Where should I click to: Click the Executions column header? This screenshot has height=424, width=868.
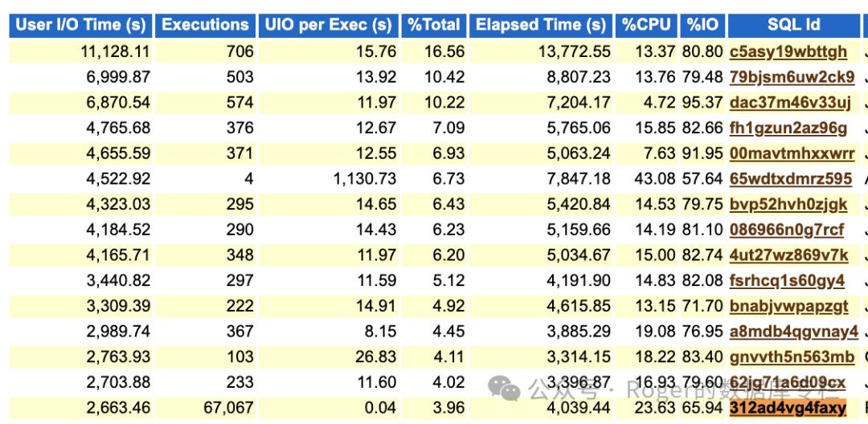pyautogui.click(x=205, y=25)
